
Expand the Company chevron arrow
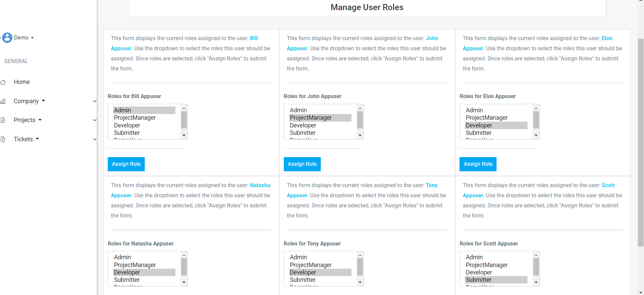click(95, 101)
